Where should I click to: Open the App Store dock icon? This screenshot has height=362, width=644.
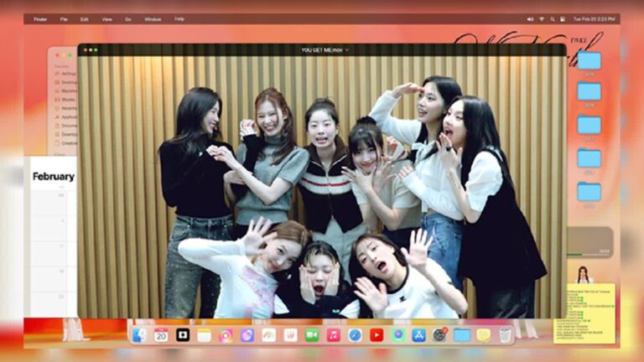click(419, 335)
